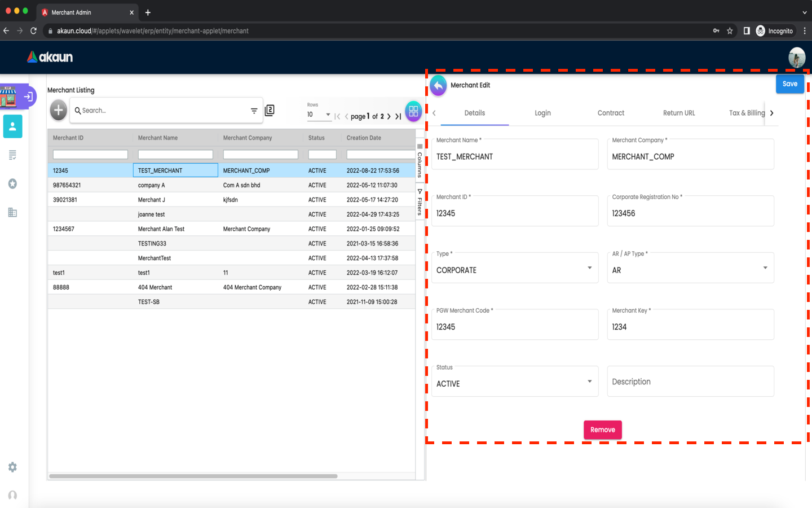This screenshot has width=812, height=508.
Task: Open the search filter options icon
Action: click(x=254, y=111)
